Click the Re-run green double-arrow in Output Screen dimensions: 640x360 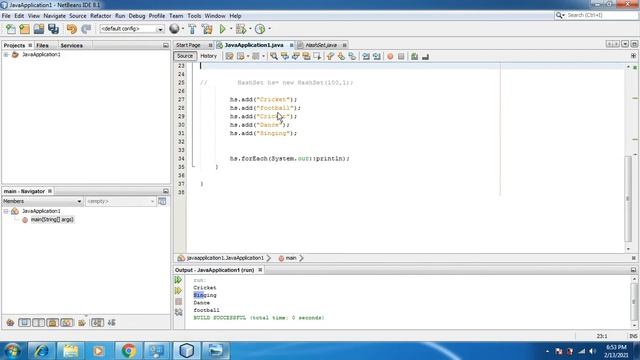(178, 280)
